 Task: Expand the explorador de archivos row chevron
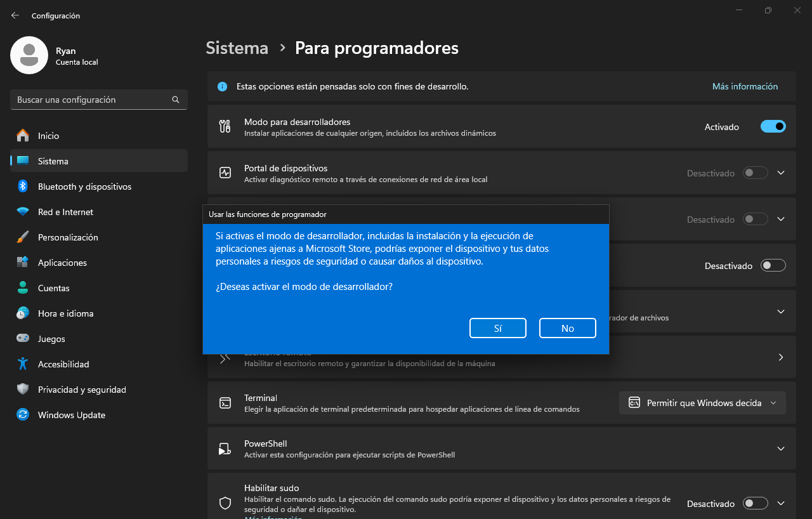[x=781, y=311]
